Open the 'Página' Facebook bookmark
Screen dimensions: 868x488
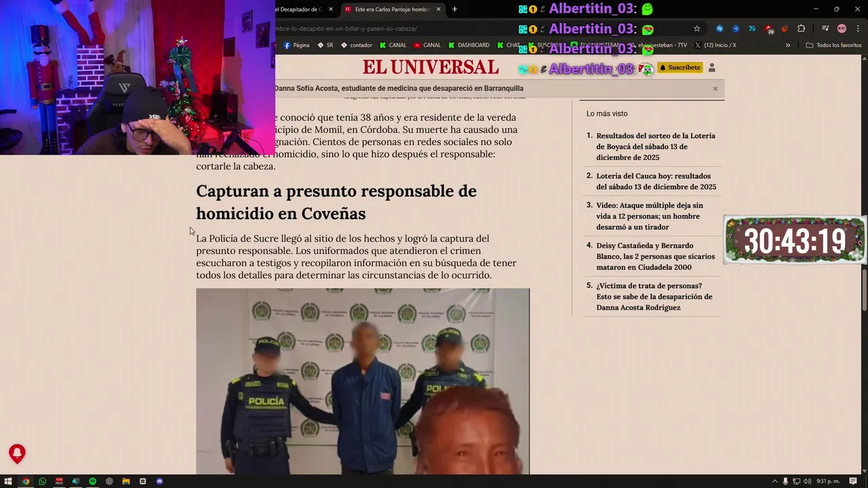(297, 45)
